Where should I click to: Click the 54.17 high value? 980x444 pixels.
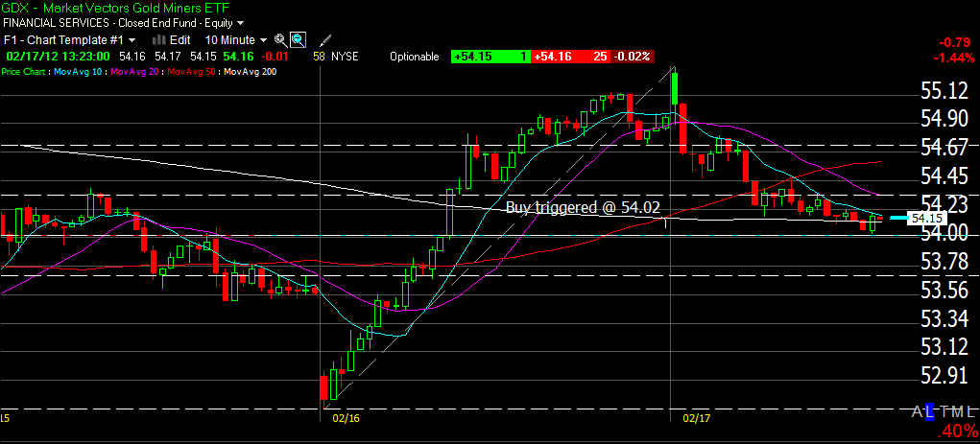(x=167, y=56)
